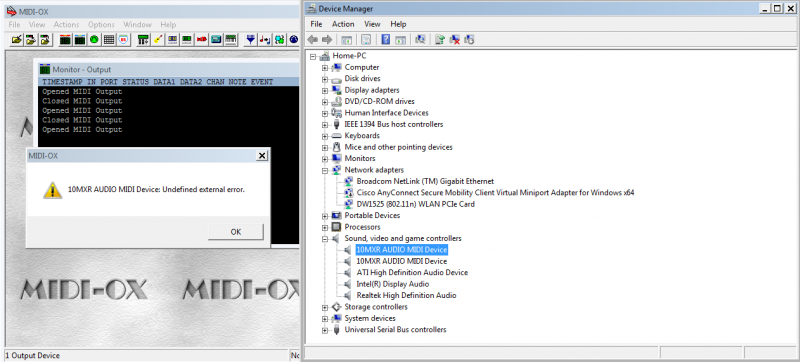
Task: Click the green round status icon in MIDI-OX
Action: 94,39
